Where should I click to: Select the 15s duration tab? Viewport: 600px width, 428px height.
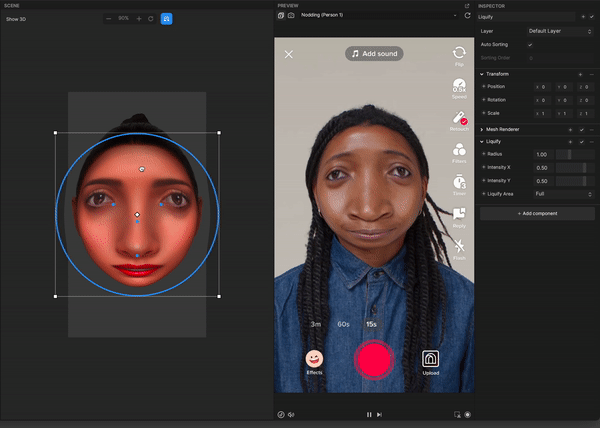371,324
